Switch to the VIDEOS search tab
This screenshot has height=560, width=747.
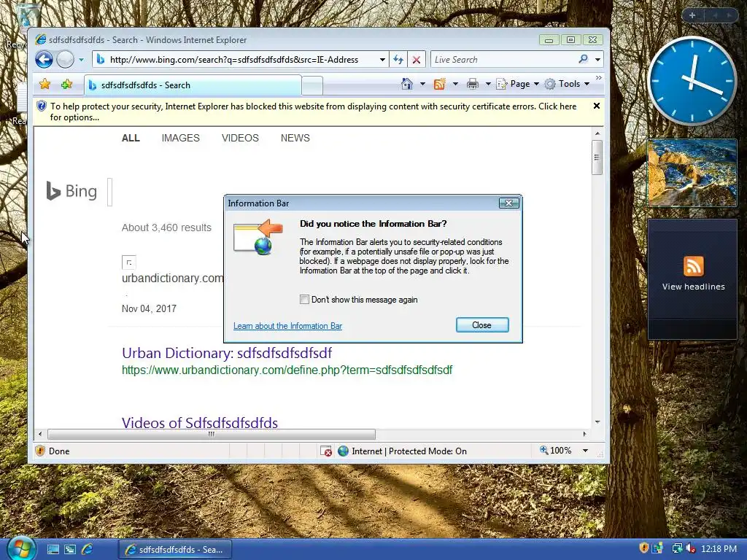click(x=240, y=138)
